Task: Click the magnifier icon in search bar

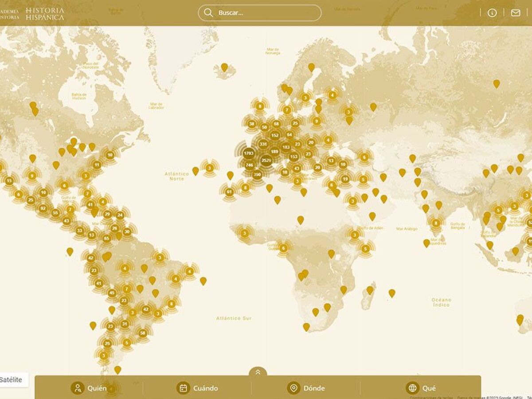Action: click(x=208, y=13)
